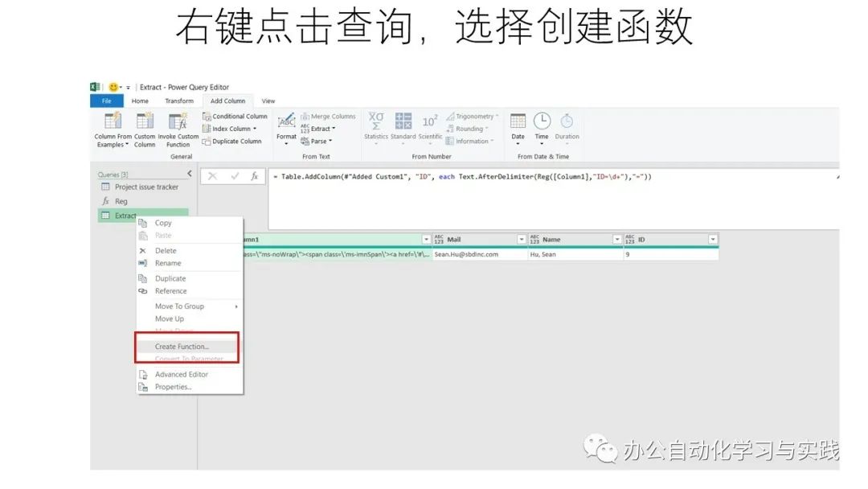Open the File tab
The image size is (868, 489).
pos(107,101)
